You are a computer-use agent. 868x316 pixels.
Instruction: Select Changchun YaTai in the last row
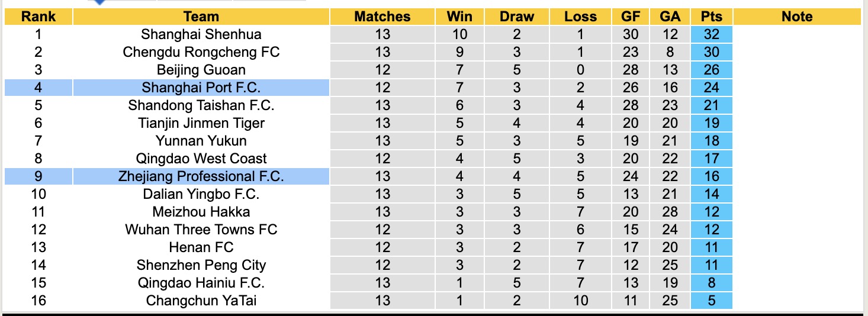201,301
